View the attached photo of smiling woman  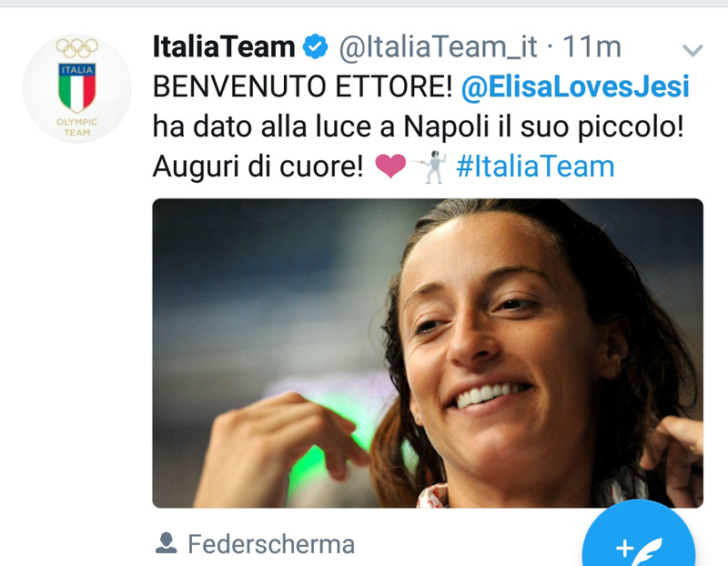coord(428,353)
